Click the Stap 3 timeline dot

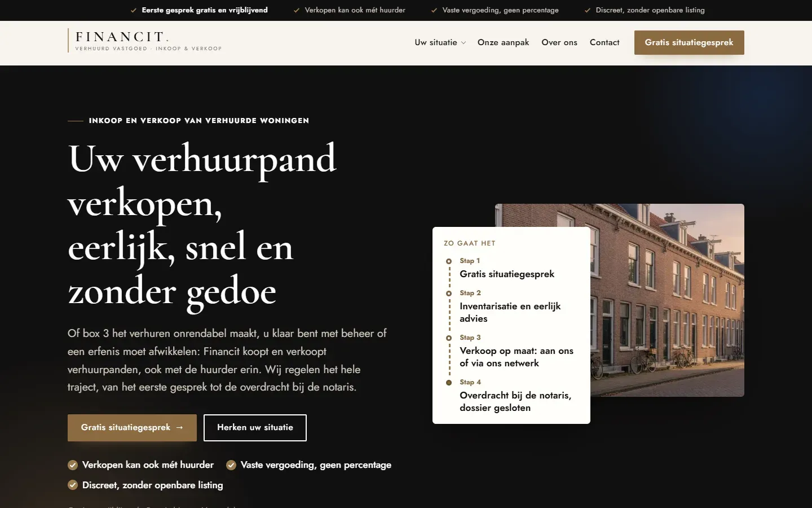pos(449,338)
